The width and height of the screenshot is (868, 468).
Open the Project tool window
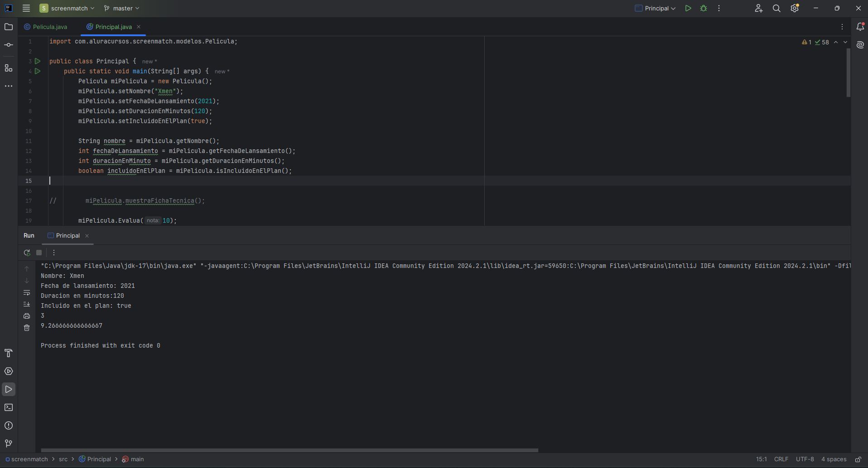tap(9, 27)
